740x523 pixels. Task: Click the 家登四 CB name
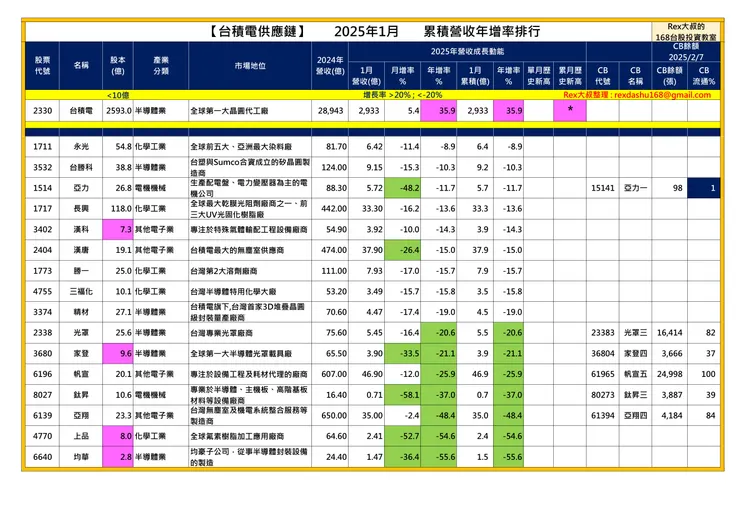[x=635, y=354]
